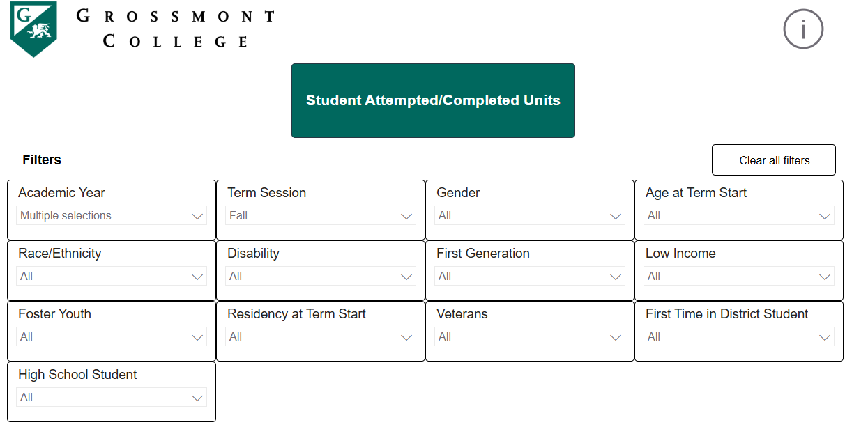Open the Age at Term Start dropdown
This screenshot has width=868, height=434.
pyautogui.click(x=738, y=215)
